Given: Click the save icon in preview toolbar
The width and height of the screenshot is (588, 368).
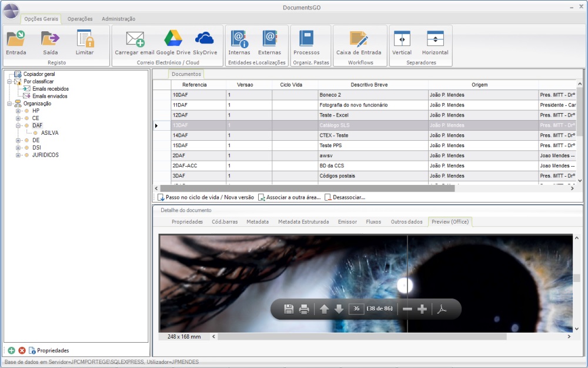Looking at the screenshot, I should pyautogui.click(x=289, y=309).
